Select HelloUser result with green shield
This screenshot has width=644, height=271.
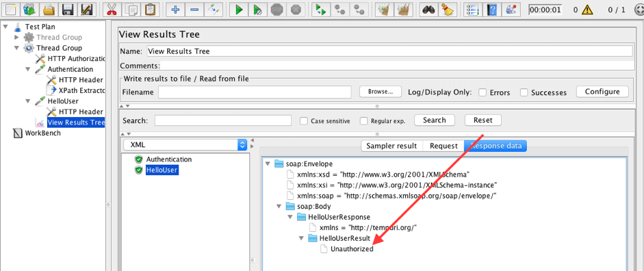162,170
